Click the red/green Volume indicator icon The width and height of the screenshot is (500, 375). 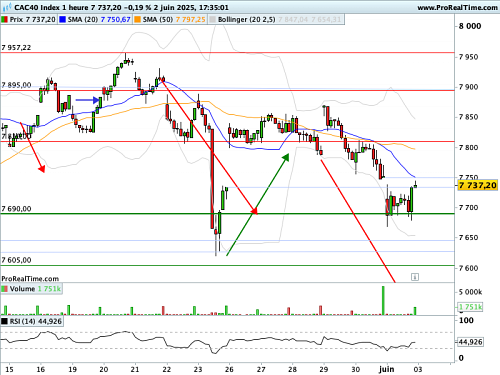tap(5, 289)
